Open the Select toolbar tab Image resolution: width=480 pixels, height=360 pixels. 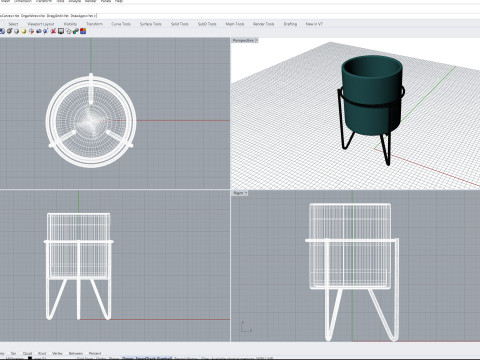(x=13, y=24)
